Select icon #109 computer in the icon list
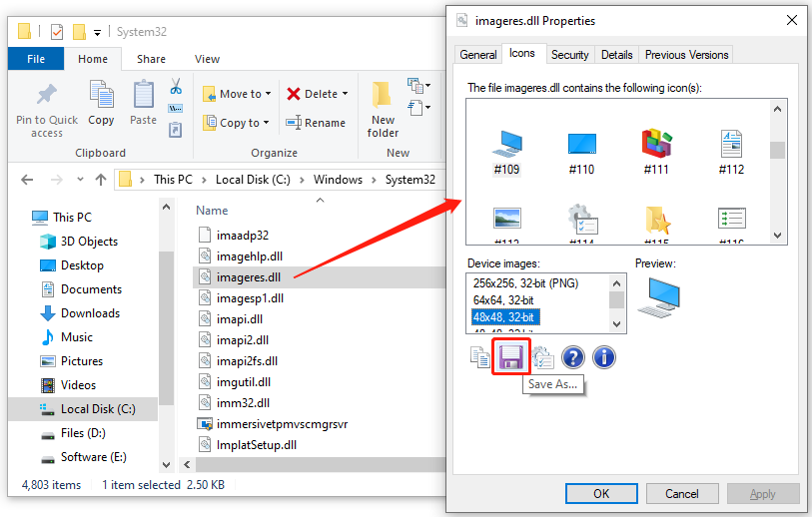Image resolution: width=812 pixels, height=517 pixels. [506, 152]
